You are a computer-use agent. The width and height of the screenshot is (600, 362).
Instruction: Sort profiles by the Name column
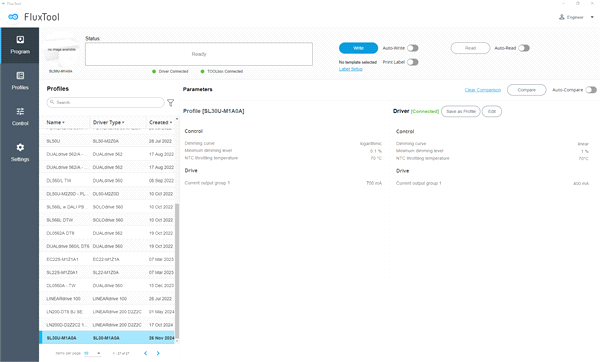pyautogui.click(x=55, y=122)
